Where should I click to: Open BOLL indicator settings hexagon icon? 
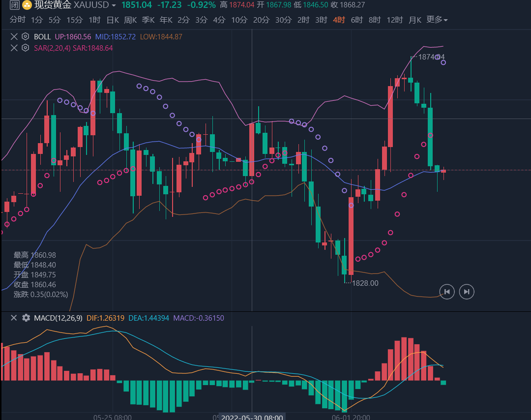click(x=25, y=36)
